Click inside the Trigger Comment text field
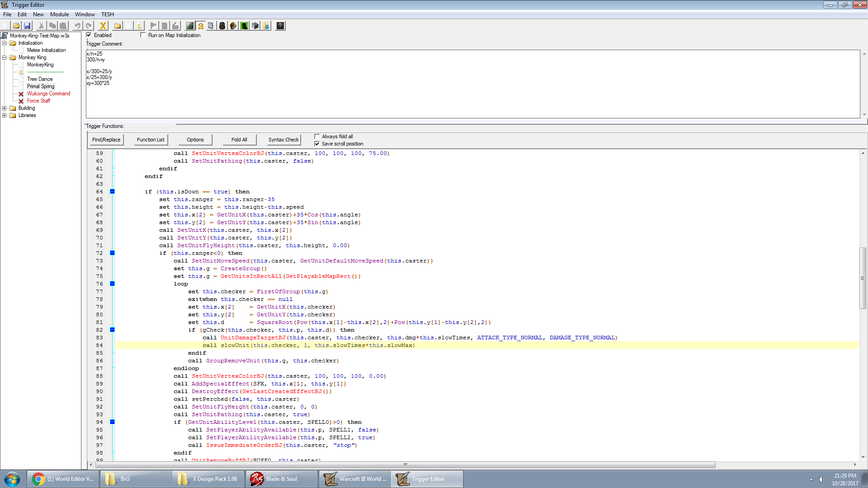868x488 pixels. click(473, 84)
